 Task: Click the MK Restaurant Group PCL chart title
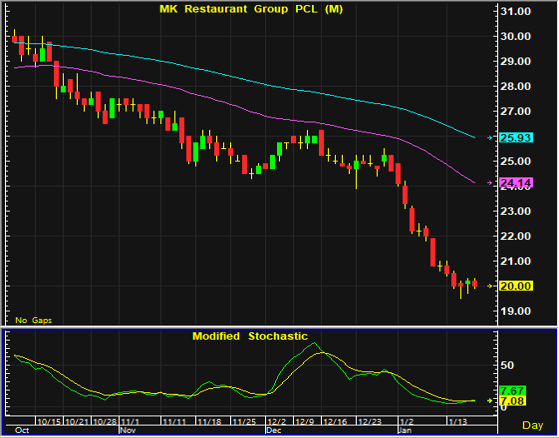[251, 9]
